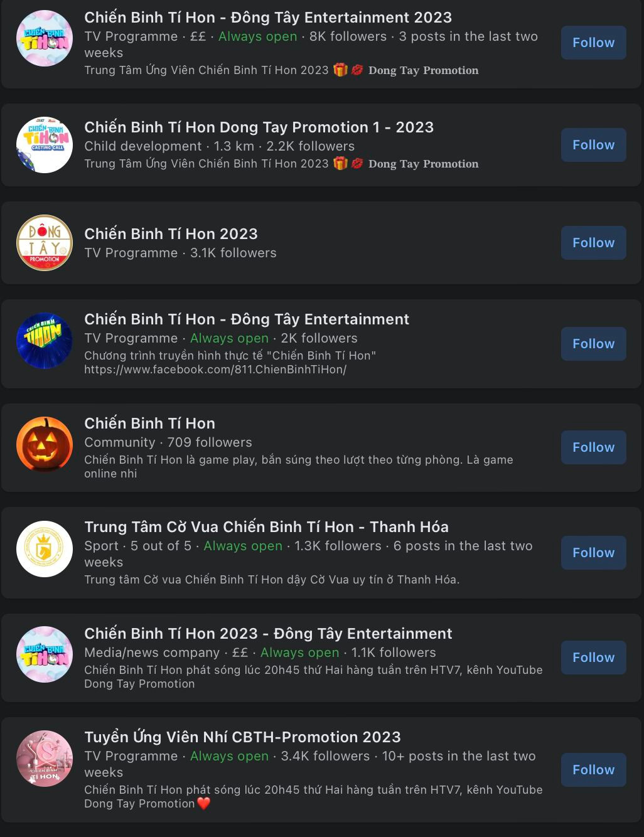Open the facebook.com/811.ChienBinhTiHon link
This screenshot has height=837, width=644.
coord(215,370)
